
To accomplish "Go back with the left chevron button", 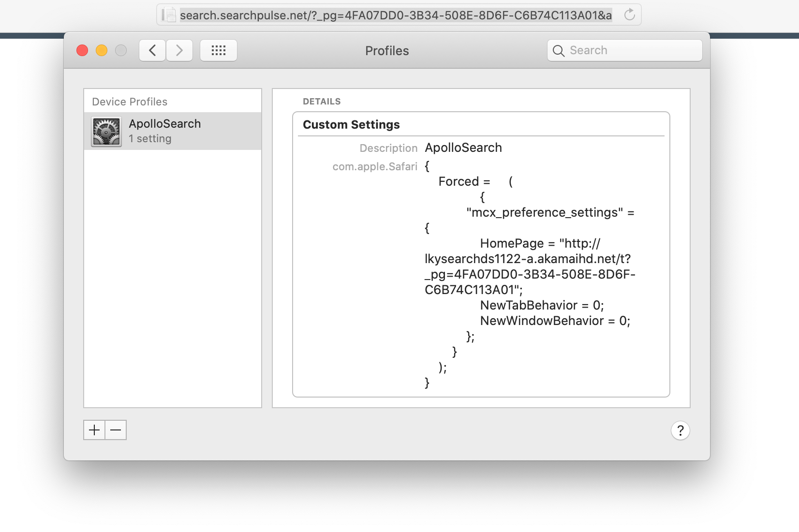I will click(152, 50).
